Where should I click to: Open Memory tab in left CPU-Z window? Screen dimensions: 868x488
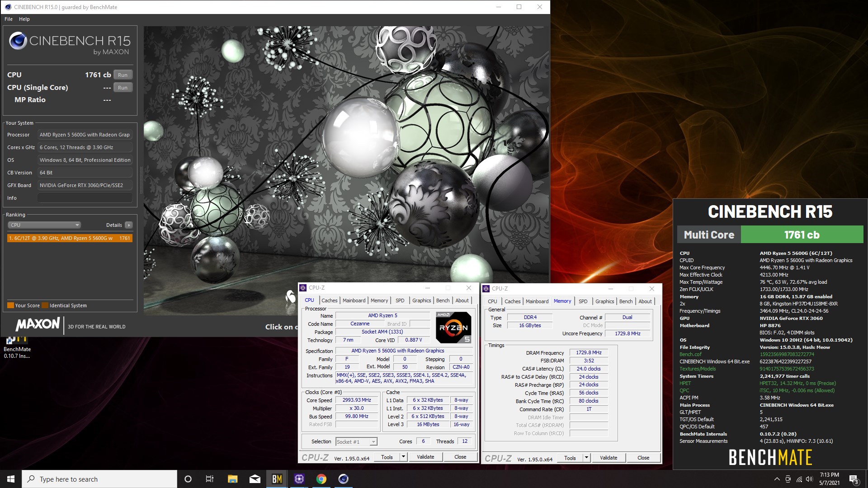(x=379, y=300)
